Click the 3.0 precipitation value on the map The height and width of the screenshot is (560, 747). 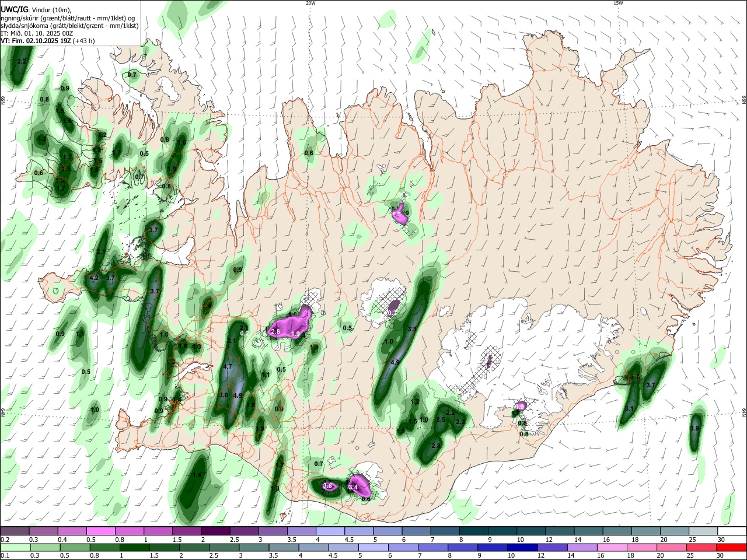(x=224, y=395)
